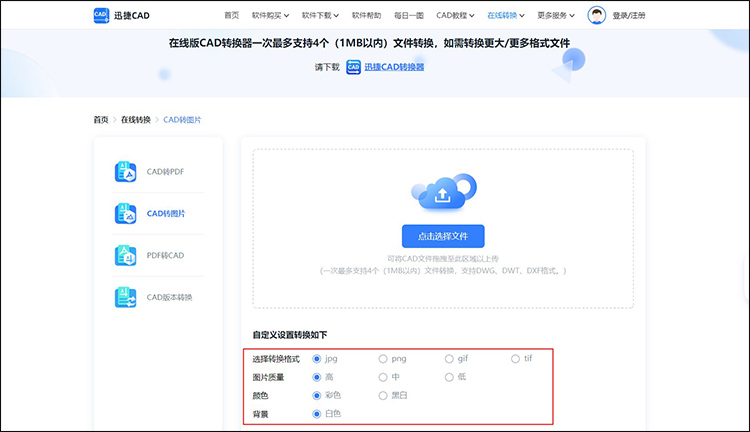Select the jpg format radio button
Screen dimensions: 750x432
point(317,359)
